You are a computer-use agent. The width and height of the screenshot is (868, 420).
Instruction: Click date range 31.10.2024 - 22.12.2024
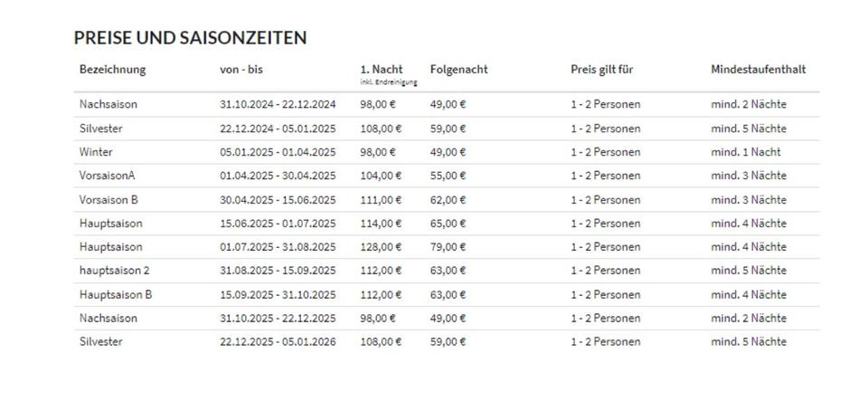point(278,104)
